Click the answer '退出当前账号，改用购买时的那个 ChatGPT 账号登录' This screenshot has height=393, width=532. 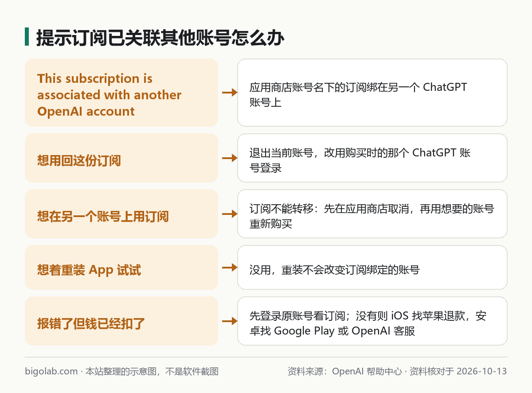[360, 160]
